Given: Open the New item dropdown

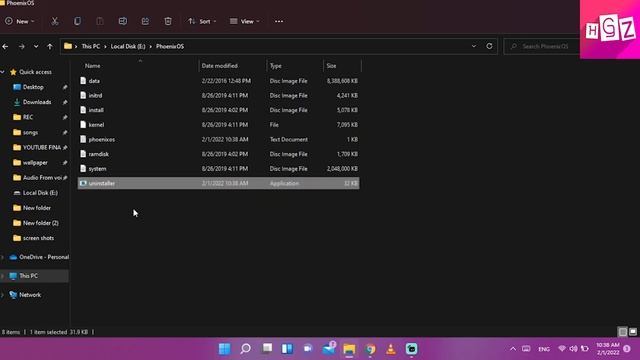Looking at the screenshot, I should 20,21.
